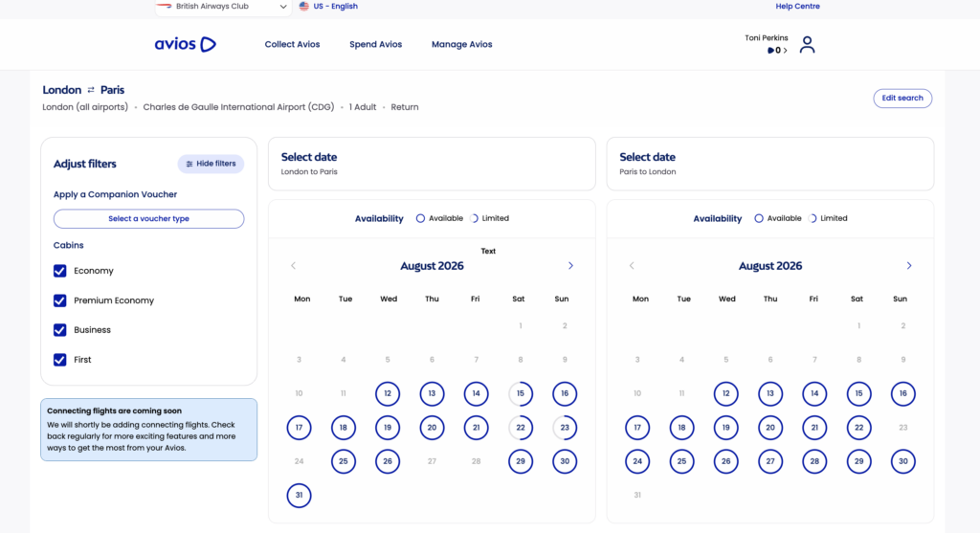Select limited August 23 in London to Paris calendar
980x533 pixels.
pos(565,428)
